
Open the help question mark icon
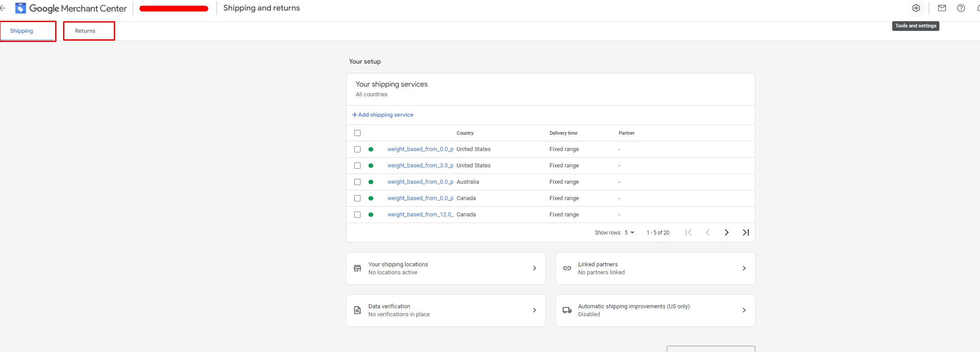pyautogui.click(x=961, y=8)
